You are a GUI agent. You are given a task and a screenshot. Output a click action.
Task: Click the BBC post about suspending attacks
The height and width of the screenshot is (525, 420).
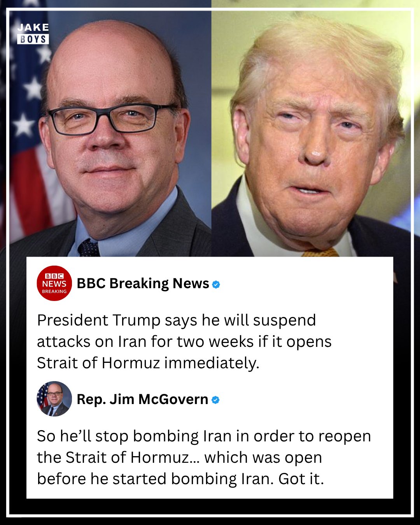point(184,341)
